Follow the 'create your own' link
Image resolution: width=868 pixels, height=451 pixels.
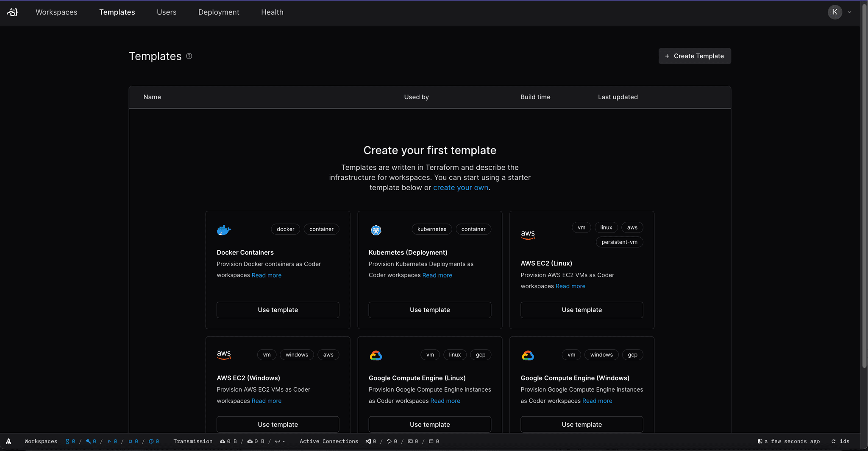click(461, 188)
